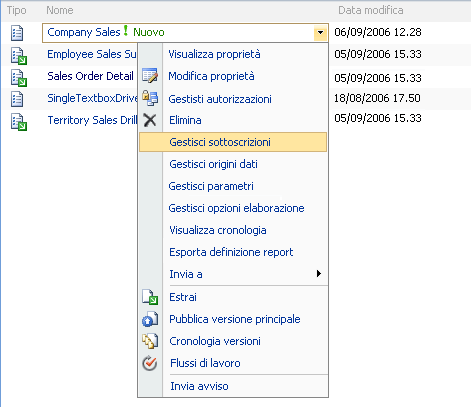Click the Employee Sales row date 05/09/2006 15.33

378,54
